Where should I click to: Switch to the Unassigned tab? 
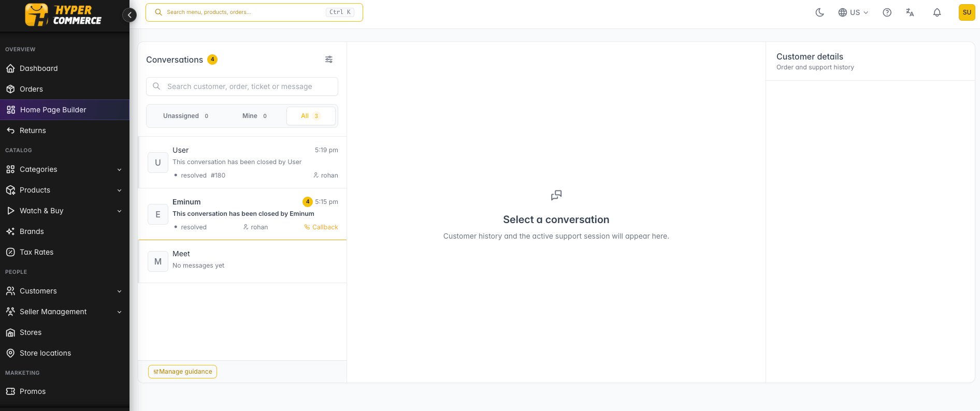[185, 116]
